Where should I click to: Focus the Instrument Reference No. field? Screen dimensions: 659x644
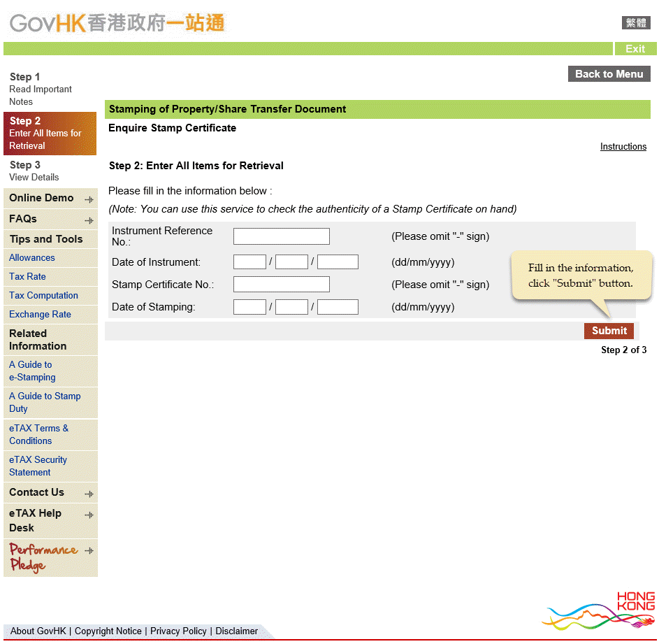point(281,236)
